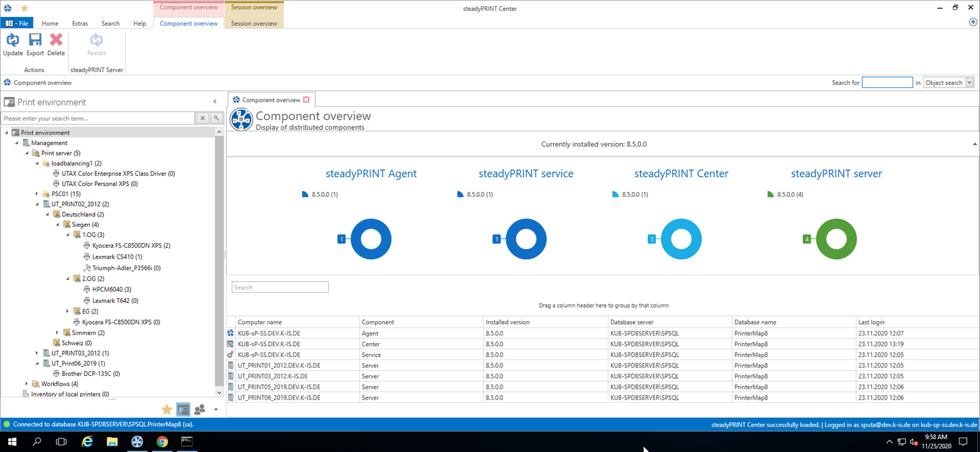Screen dimensions: 980x452
Task: Expand the PSC01 (15) tree node
Action: (37, 194)
